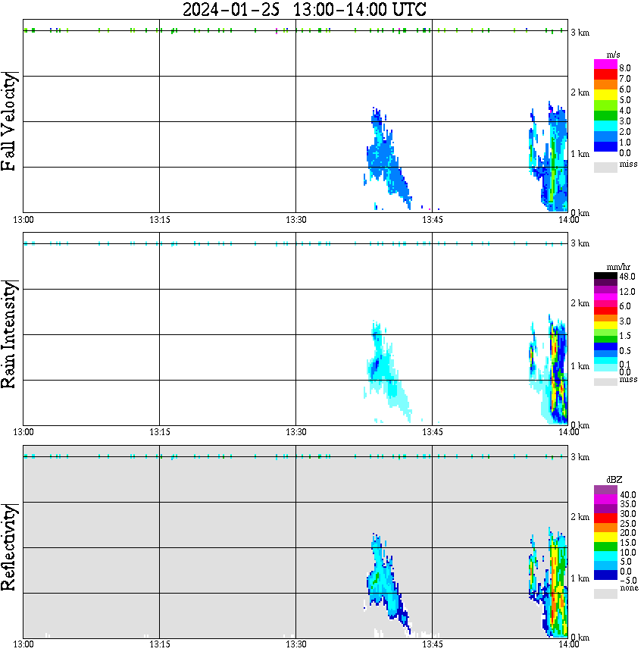Select red 7.0 swatch in m/s legend
Viewport: 644px width, 658px height.
click(x=605, y=75)
